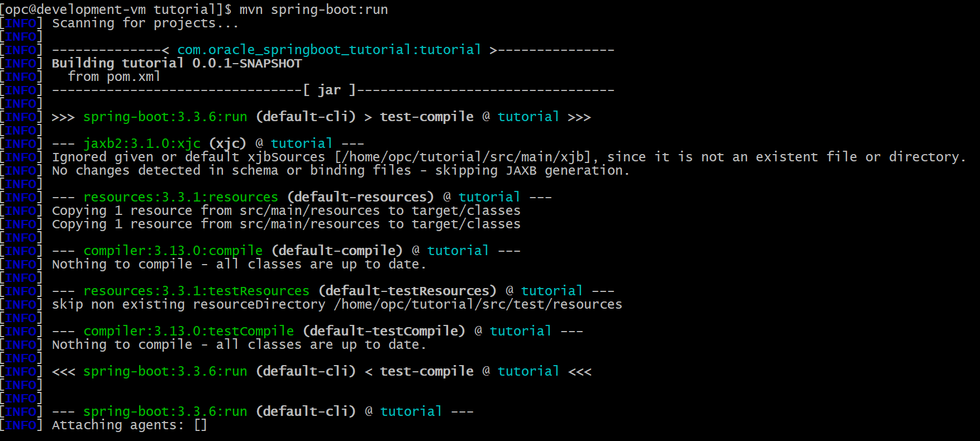This screenshot has width=980, height=441.
Task: Click 'resources:3.3.1:testResources' plugin text
Action: [x=196, y=291]
